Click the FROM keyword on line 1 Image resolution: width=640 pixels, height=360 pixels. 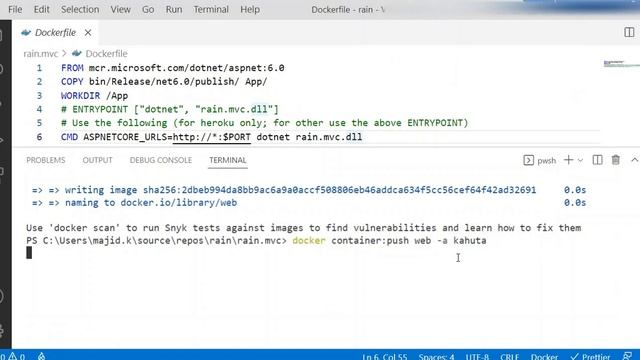coord(72,68)
